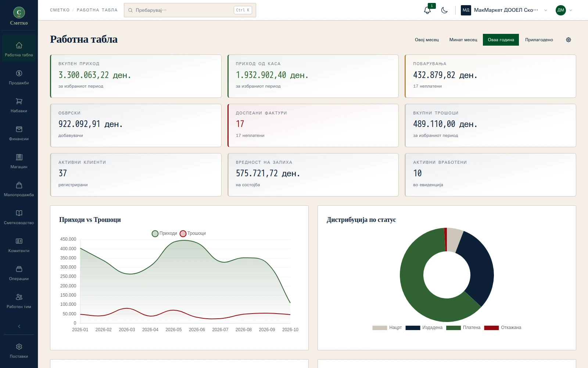Expand the ДМ user menu chevron
The height and width of the screenshot is (368, 588).
pyautogui.click(x=571, y=10)
